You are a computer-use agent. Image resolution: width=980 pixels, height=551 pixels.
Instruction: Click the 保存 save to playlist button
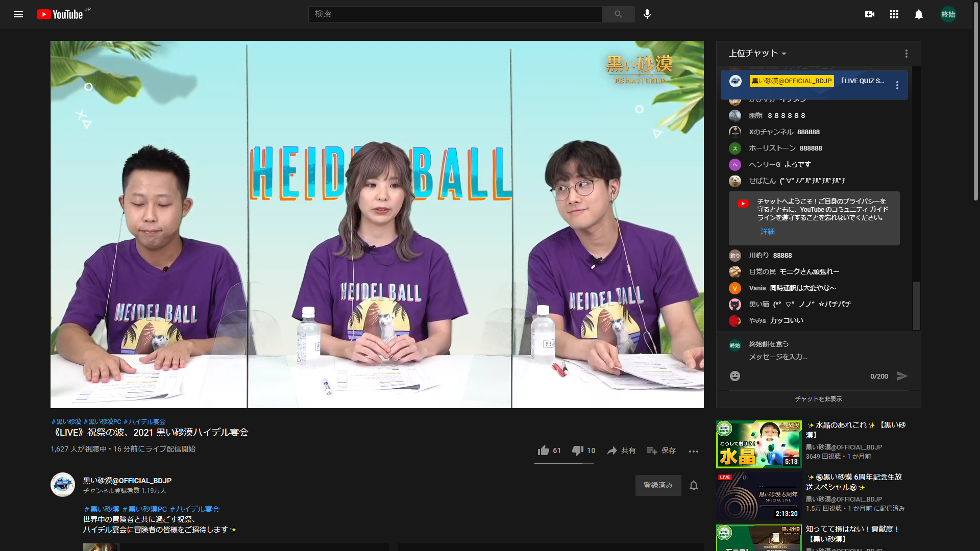[661, 450]
